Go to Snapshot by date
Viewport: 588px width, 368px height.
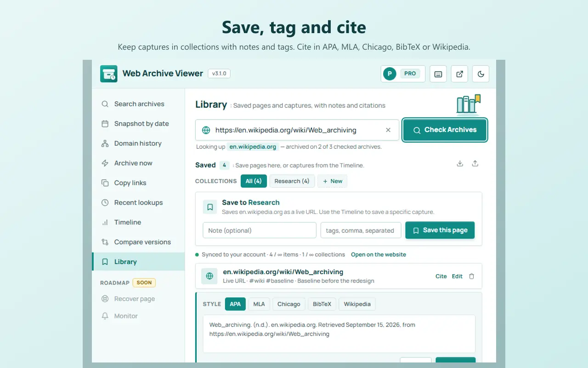coord(138,124)
